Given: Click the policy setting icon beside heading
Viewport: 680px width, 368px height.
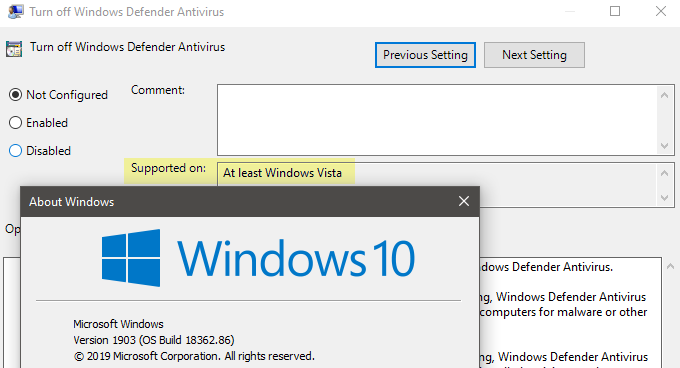Looking at the screenshot, I should [x=14, y=49].
